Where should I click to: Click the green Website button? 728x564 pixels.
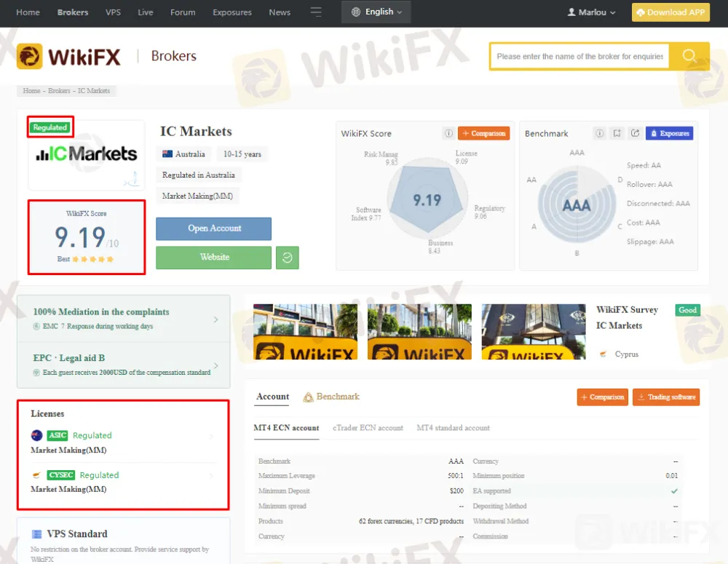[x=213, y=258]
